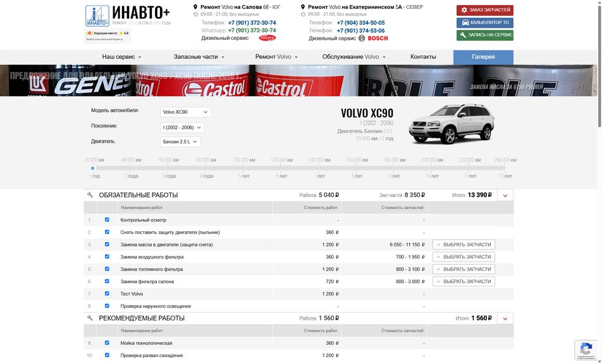The height and width of the screenshot is (364, 602).
Task: Collapse the РЕКОМЕНДУЕМЫЕ РАБОТЫ section with red chevron
Action: point(505,318)
